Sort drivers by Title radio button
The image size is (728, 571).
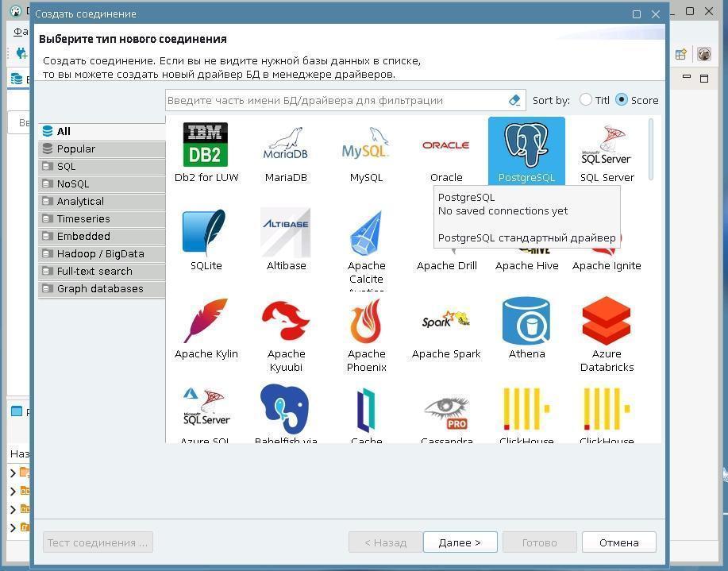pyautogui.click(x=586, y=100)
